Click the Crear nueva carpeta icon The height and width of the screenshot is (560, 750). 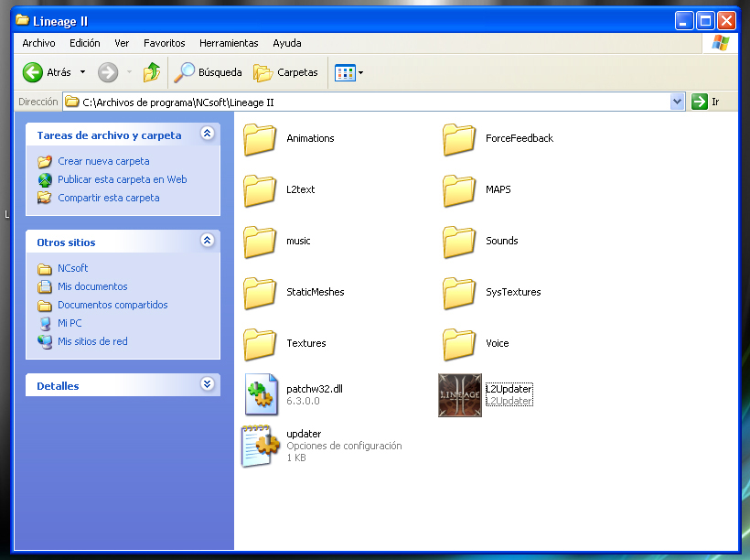pos(45,162)
